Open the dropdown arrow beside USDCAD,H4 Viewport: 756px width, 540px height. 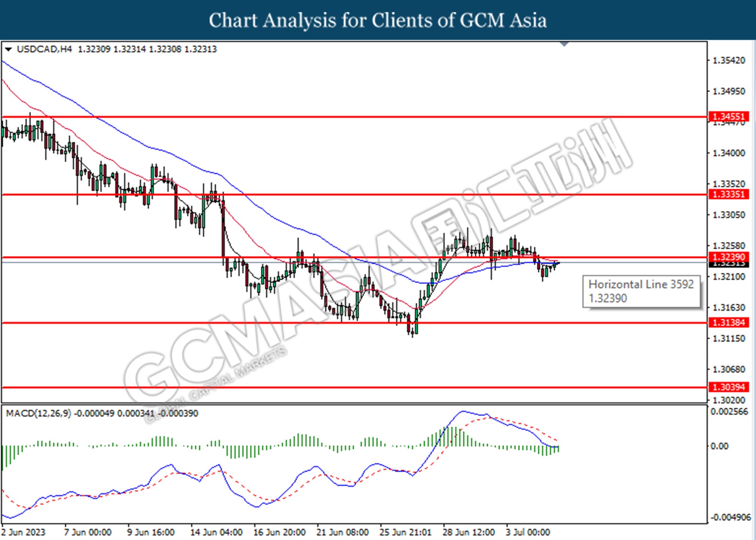pyautogui.click(x=8, y=49)
